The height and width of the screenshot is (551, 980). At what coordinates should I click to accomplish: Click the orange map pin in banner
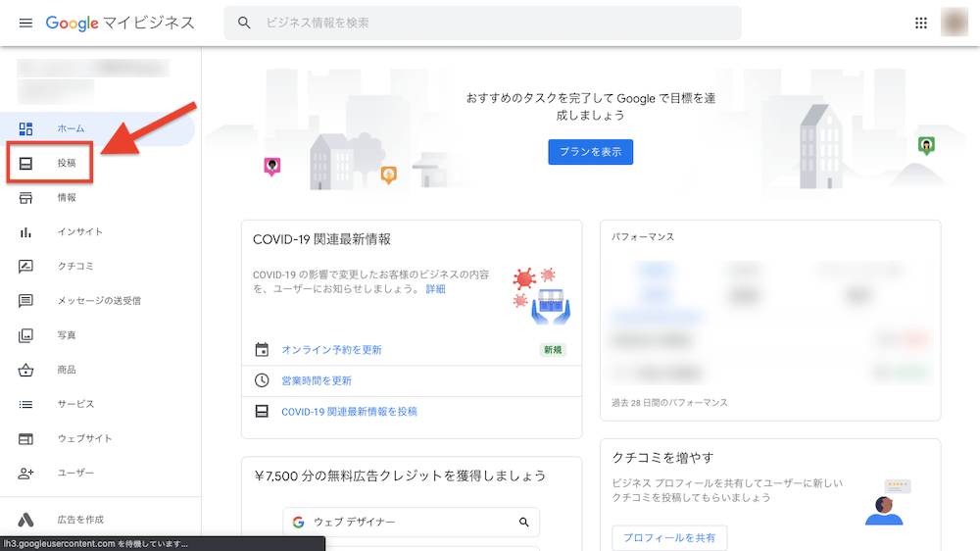389,175
